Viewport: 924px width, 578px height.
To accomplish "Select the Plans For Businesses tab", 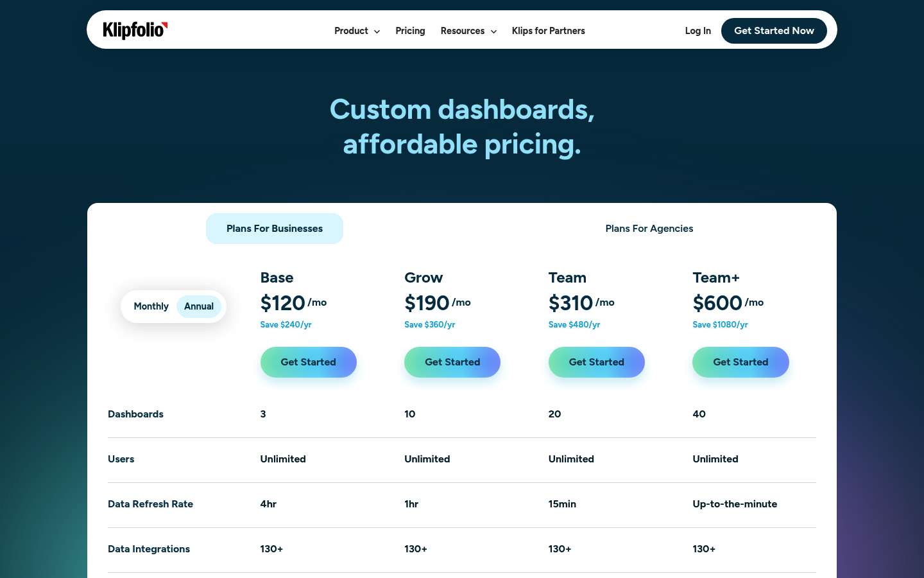I will point(275,229).
